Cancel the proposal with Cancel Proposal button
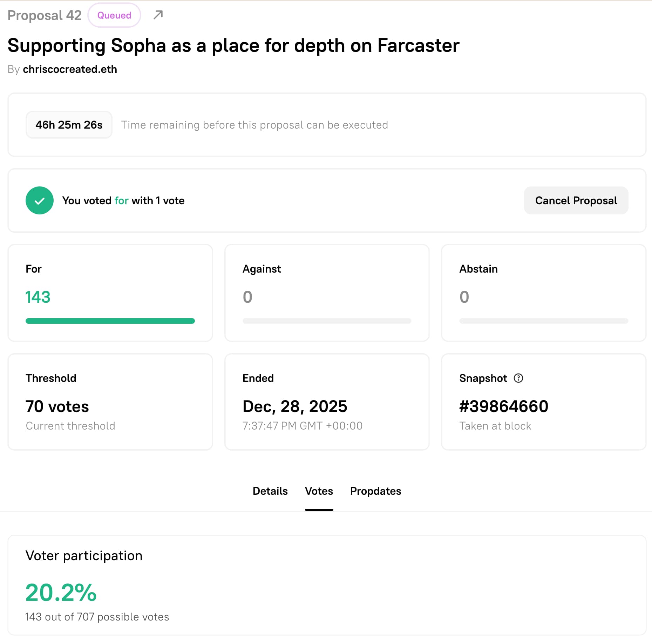The image size is (652, 644). tap(576, 200)
